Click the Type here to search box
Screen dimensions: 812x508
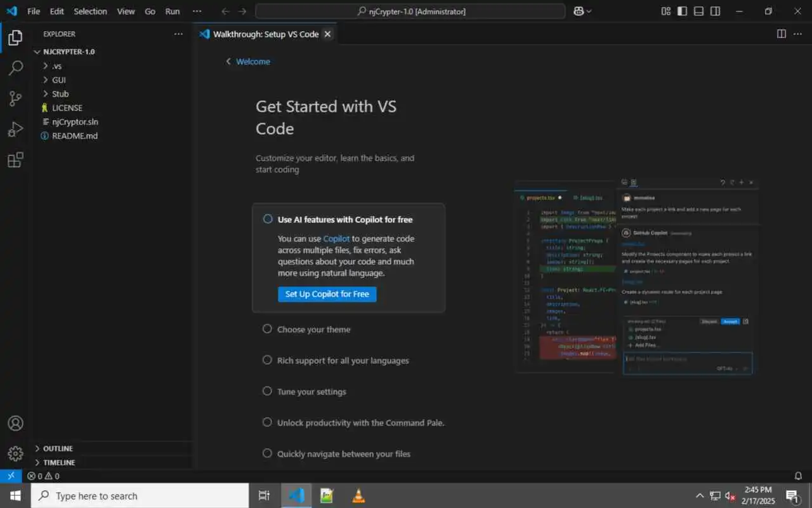140,496
